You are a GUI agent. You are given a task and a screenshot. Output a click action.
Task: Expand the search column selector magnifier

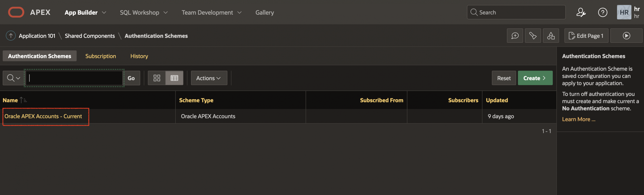point(13,78)
